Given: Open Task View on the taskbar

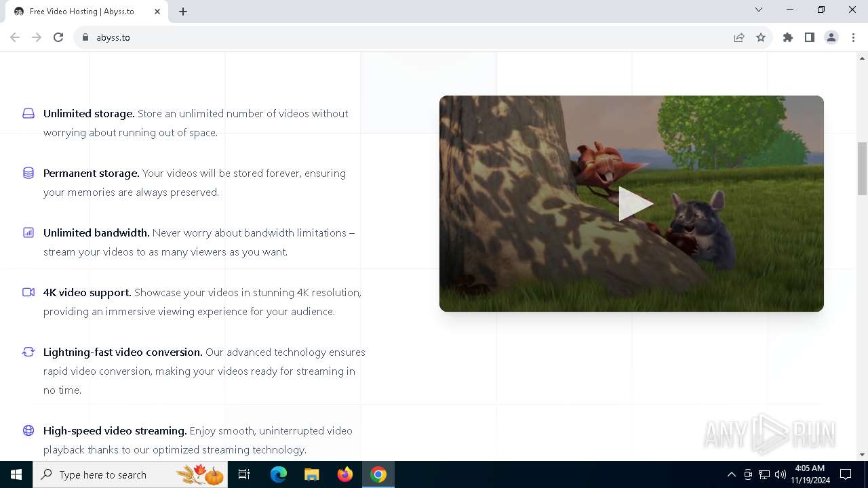Looking at the screenshot, I should click(x=244, y=474).
